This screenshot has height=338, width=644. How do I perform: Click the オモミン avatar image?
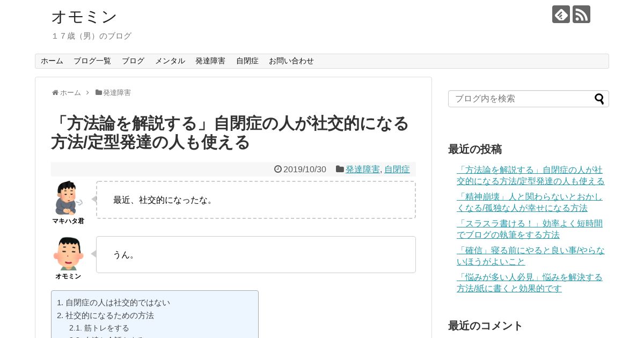(68, 254)
